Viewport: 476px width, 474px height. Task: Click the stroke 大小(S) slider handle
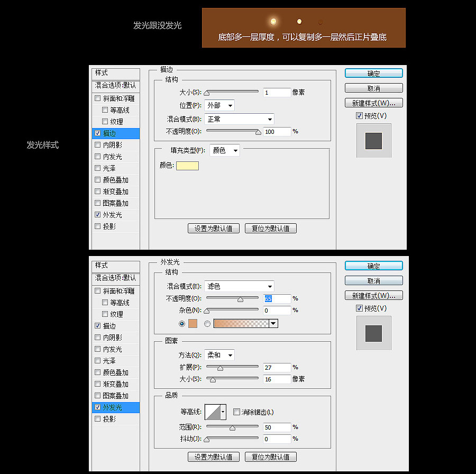207,93
